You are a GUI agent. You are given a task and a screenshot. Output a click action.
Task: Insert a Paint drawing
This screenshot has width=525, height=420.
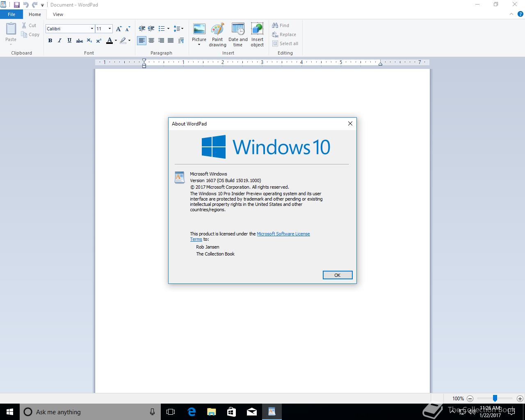(x=217, y=35)
